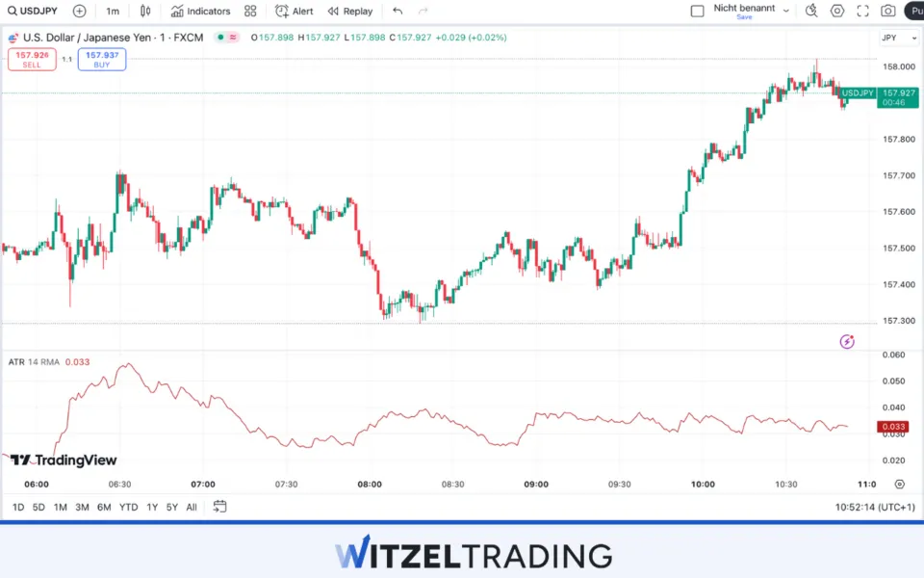Expand the 'Nicht benannt' layout dropdown

786,11
